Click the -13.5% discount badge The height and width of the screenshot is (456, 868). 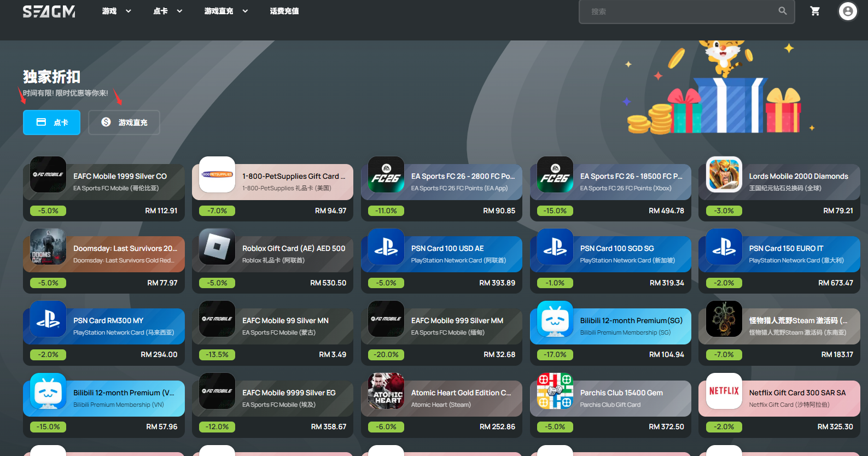point(217,354)
